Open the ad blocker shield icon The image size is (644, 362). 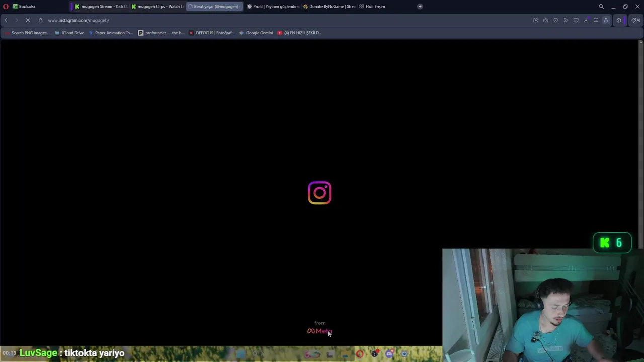pos(555,20)
